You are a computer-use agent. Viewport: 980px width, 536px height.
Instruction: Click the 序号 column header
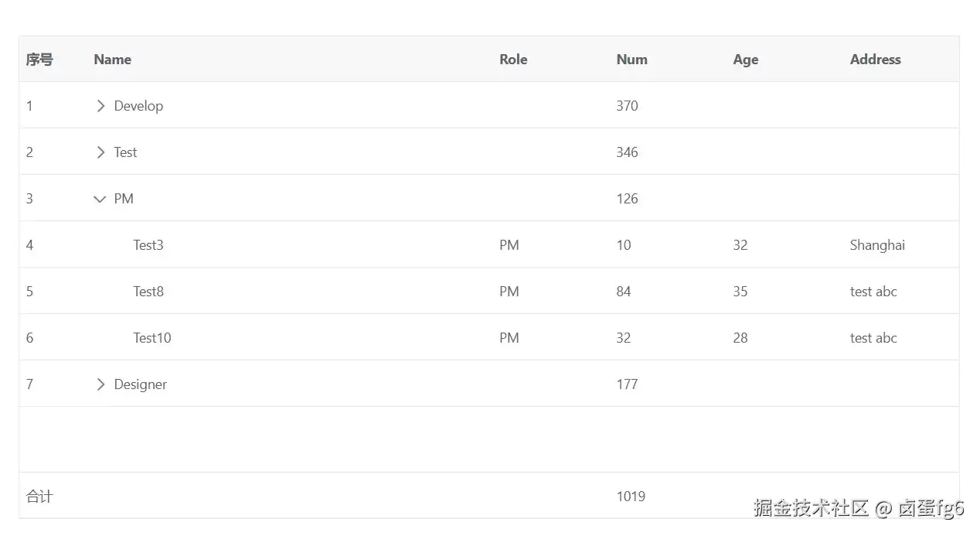[39, 60]
